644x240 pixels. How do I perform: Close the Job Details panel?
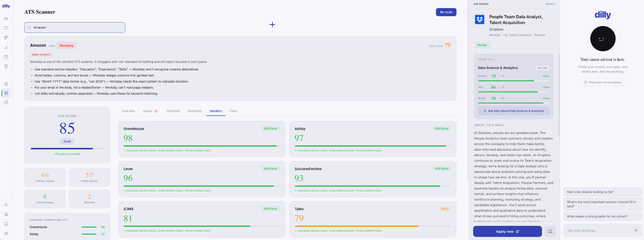550,4
